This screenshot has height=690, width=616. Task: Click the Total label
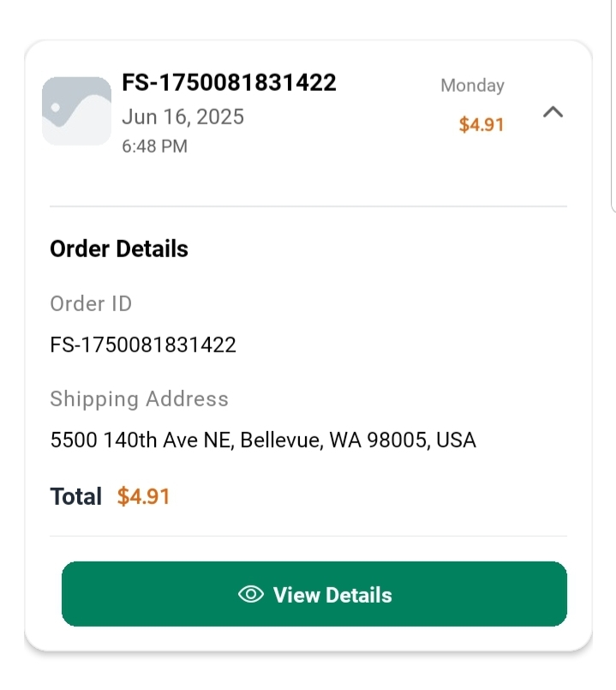75,496
